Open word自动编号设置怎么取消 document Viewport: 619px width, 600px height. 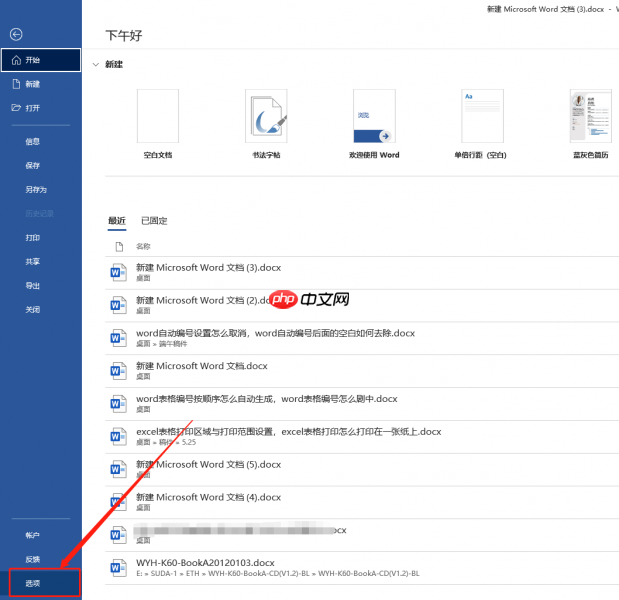[x=276, y=333]
